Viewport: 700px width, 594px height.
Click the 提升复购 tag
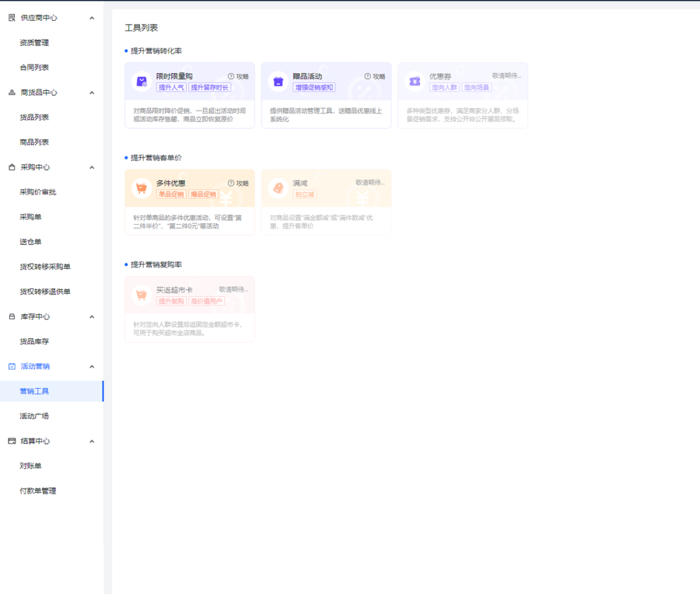(171, 301)
